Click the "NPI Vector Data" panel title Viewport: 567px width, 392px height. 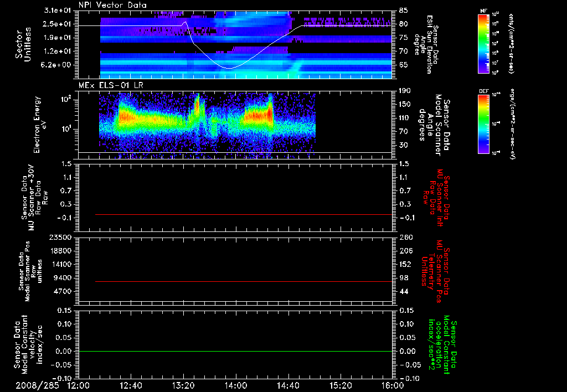click(x=112, y=5)
